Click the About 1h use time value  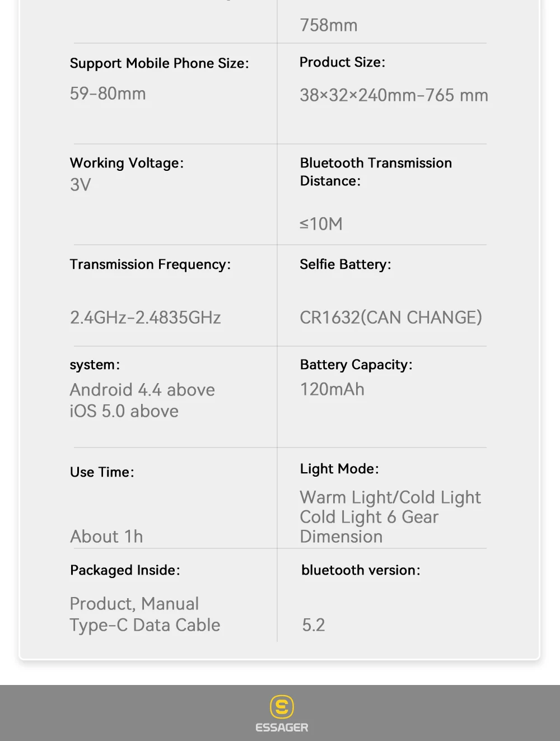[x=106, y=537]
